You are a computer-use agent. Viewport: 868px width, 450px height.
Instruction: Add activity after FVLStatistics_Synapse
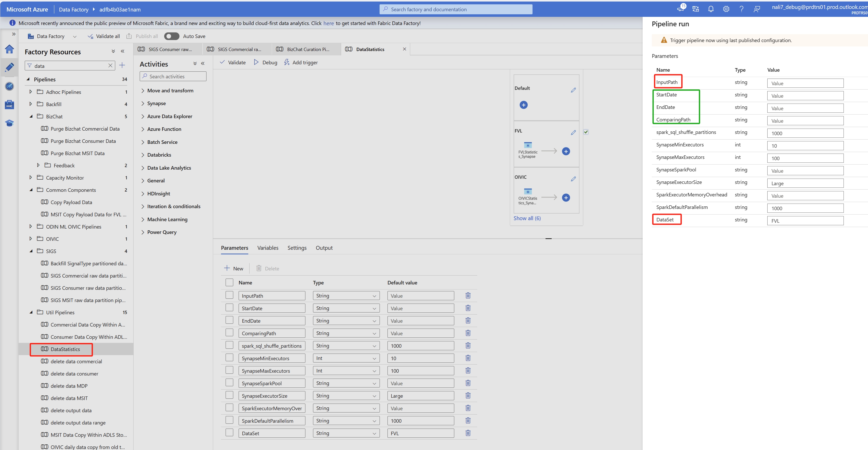566,151
